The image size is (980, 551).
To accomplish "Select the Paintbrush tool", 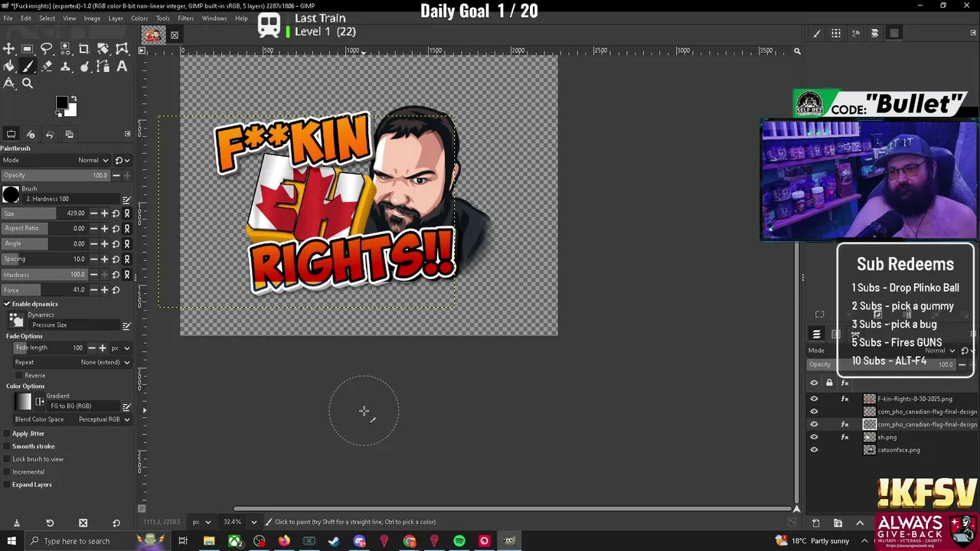I will coord(28,67).
